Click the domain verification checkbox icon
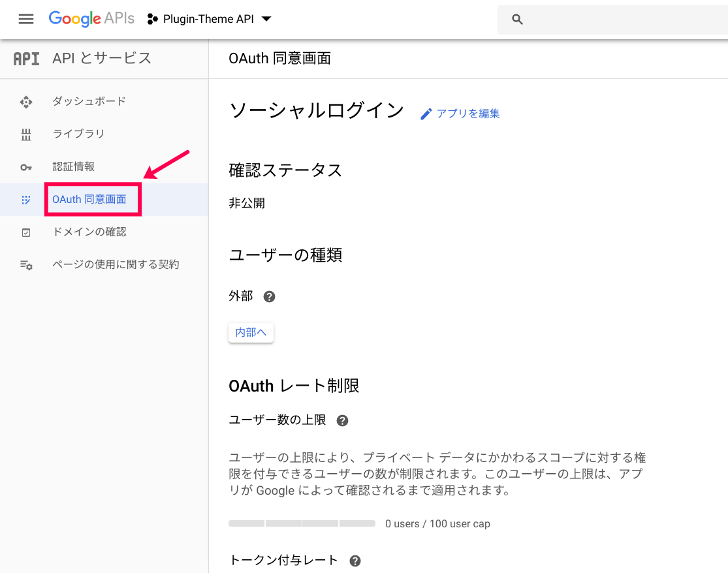 click(x=26, y=232)
